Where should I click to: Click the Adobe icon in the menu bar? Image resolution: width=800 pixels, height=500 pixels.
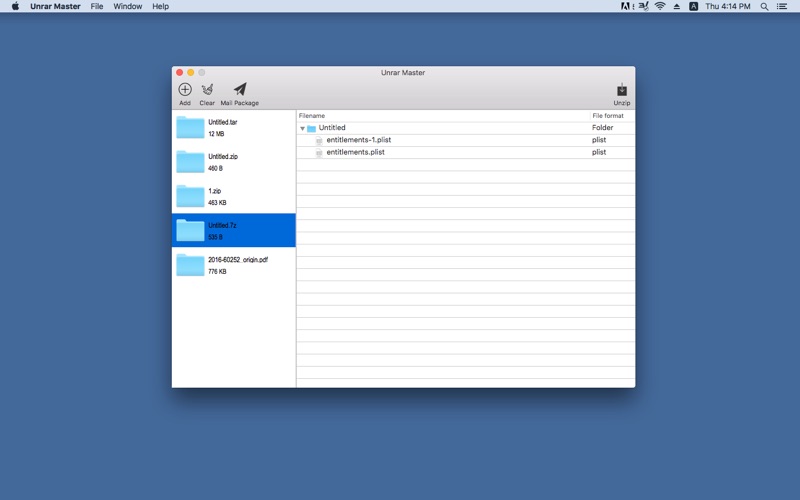626,6
